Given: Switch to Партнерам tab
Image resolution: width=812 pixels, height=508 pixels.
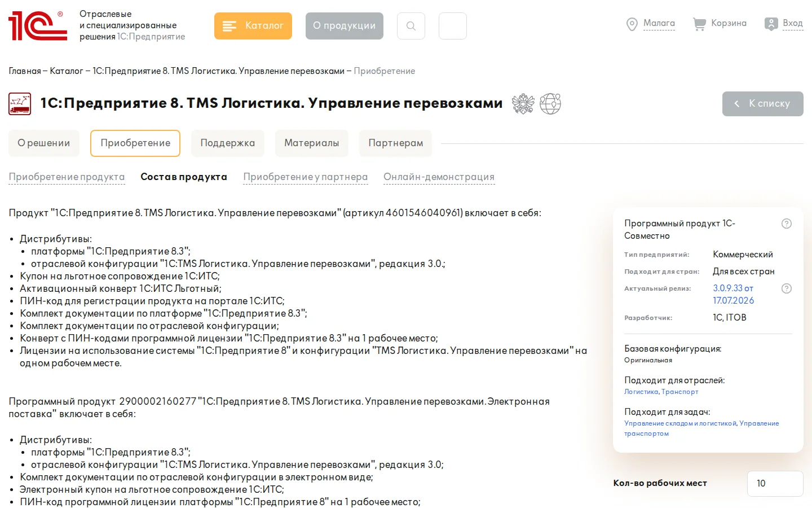Looking at the screenshot, I should (x=396, y=143).
